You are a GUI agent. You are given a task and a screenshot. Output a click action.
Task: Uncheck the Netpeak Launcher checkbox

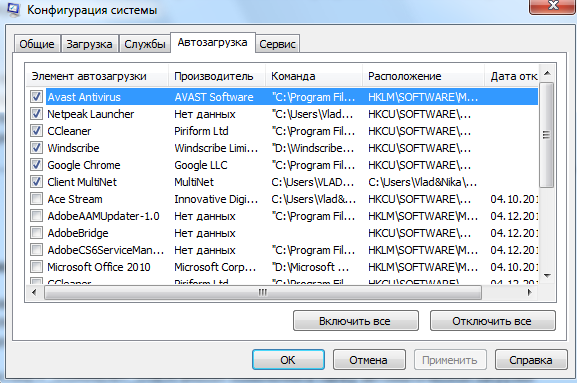[36, 114]
